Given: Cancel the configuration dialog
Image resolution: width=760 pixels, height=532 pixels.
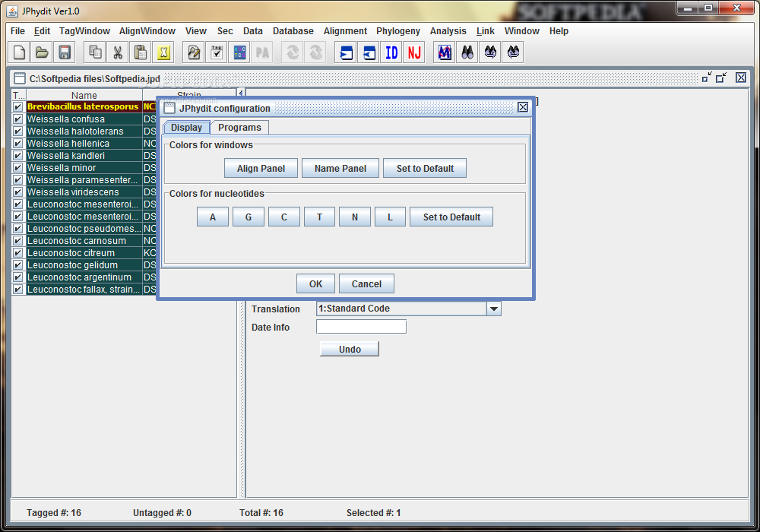Looking at the screenshot, I should click(366, 283).
